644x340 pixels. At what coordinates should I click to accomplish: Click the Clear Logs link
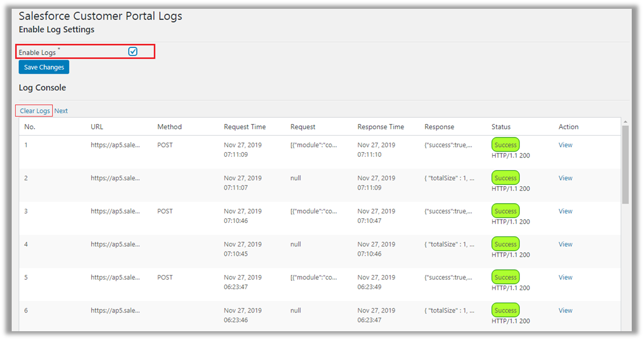tap(34, 111)
